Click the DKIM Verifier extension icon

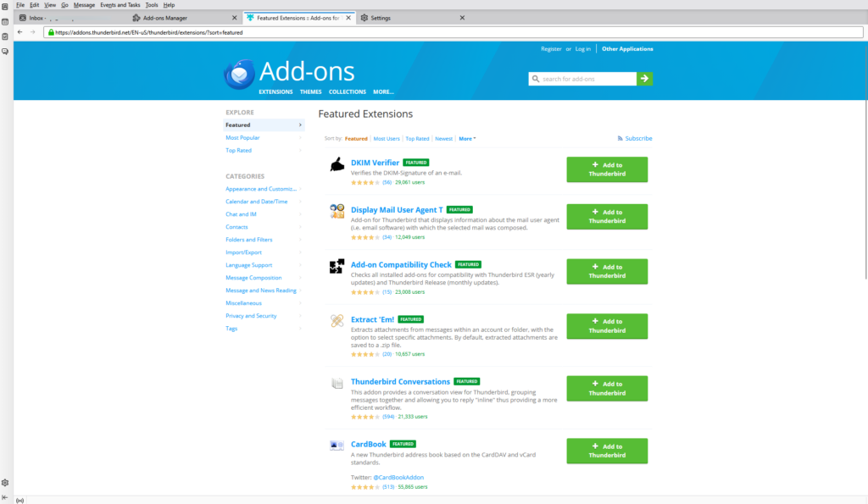coord(337,164)
